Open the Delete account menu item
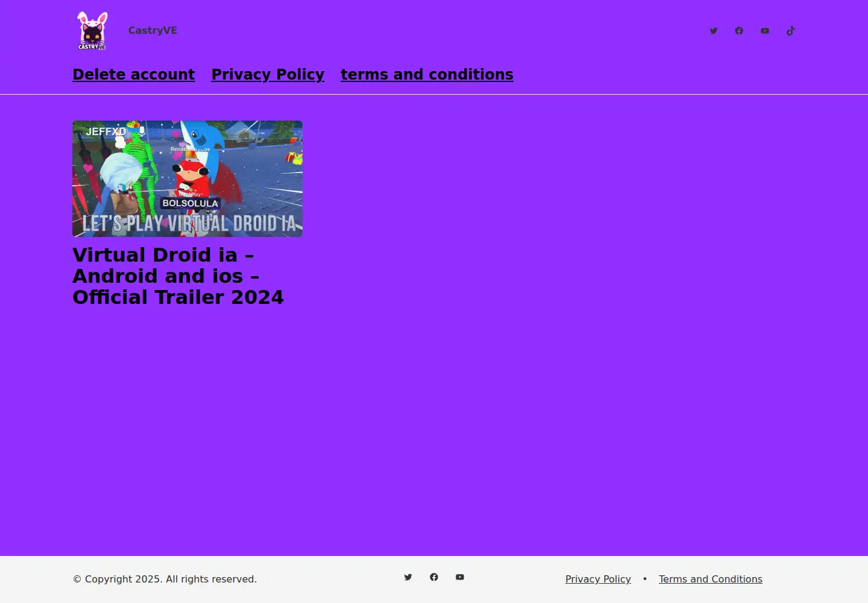Screen dimensions: 868x603 pyautogui.click(x=134, y=74)
